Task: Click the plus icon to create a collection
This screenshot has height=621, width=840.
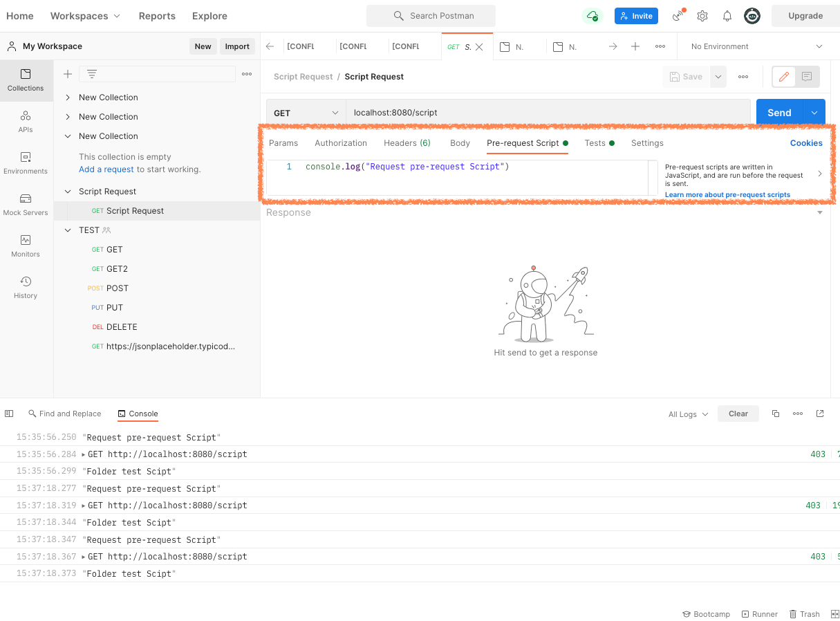Action: pos(68,74)
